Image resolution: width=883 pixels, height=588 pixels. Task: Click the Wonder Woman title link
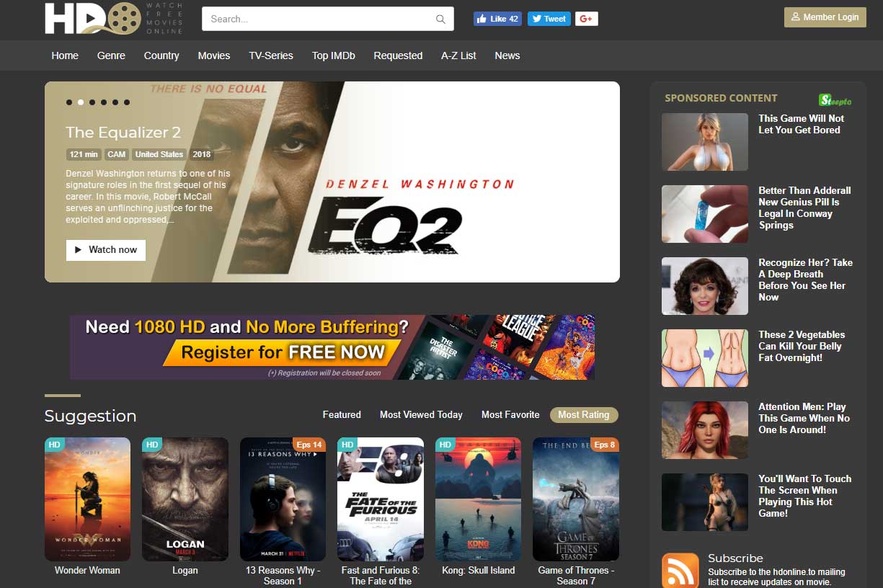click(87, 570)
